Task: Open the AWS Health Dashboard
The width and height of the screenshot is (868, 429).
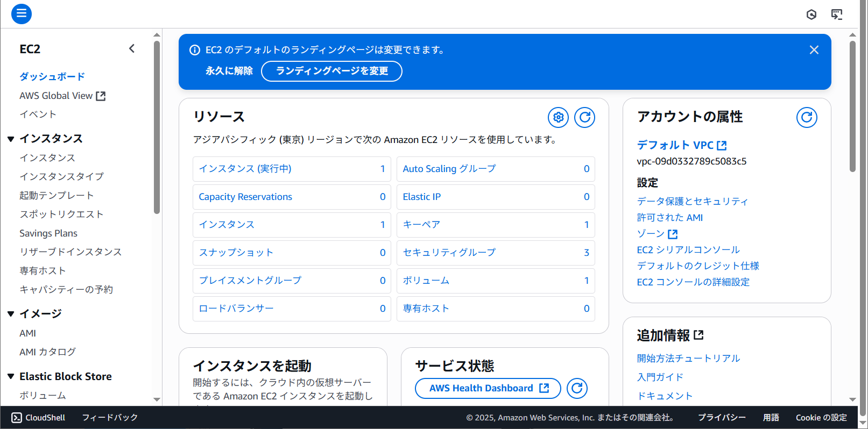Action: [488, 388]
